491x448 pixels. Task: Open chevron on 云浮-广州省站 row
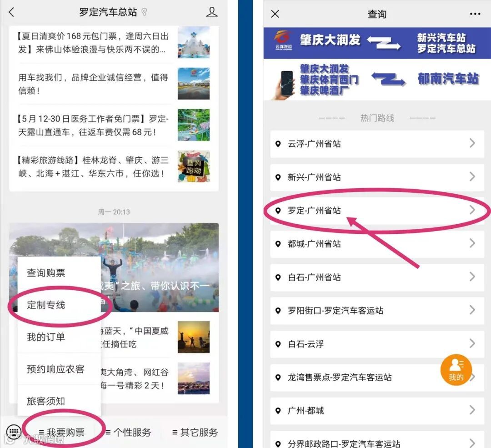coord(472,143)
